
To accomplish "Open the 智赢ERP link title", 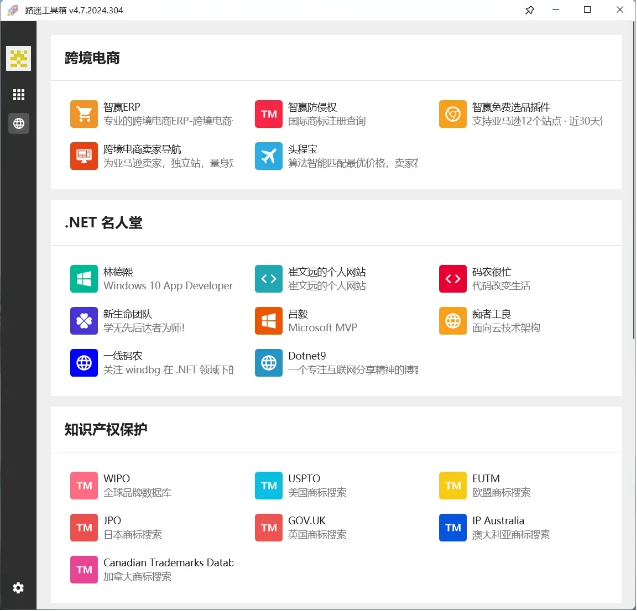I will tap(122, 107).
